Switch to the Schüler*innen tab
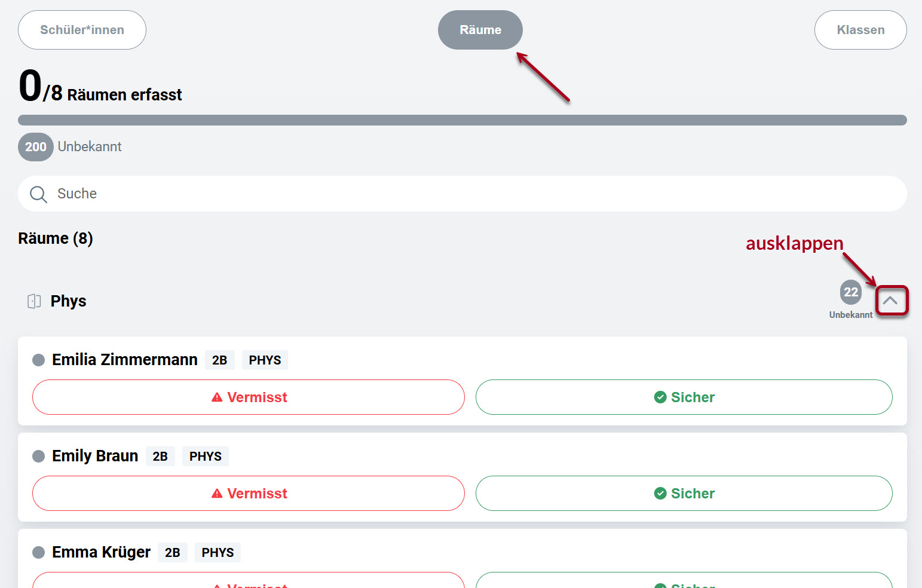The height and width of the screenshot is (588, 922). [x=82, y=30]
